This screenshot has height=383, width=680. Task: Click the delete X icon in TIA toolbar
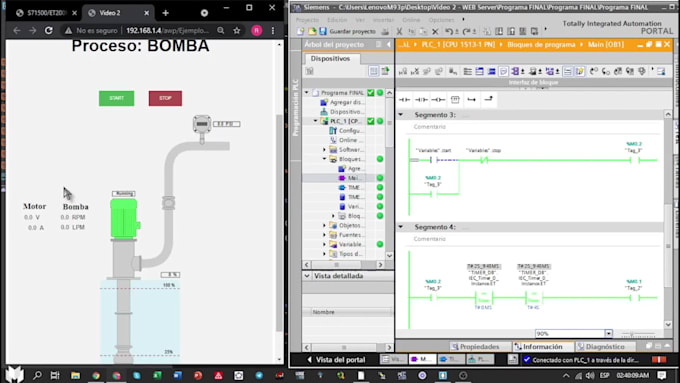[x=435, y=31]
